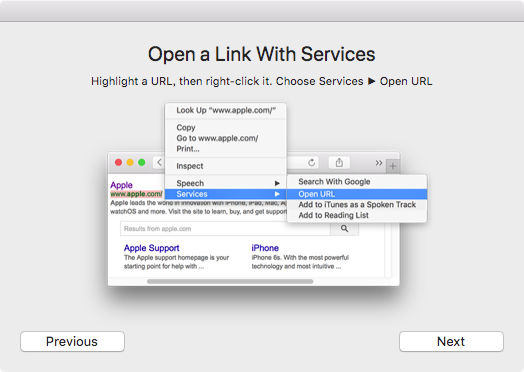Expand the Speech submenu
The width and height of the screenshot is (524, 372).
(226, 183)
